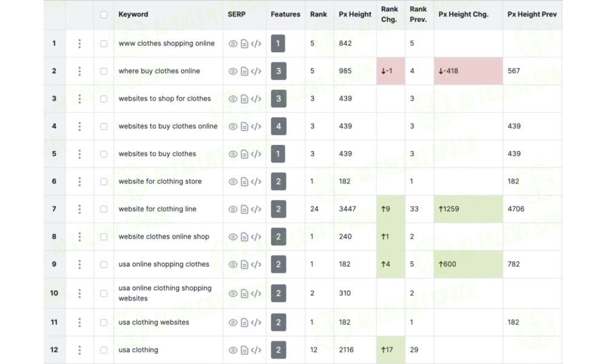Open three-dot menu for row 1
Screen dimensions: 607x364
[80, 44]
